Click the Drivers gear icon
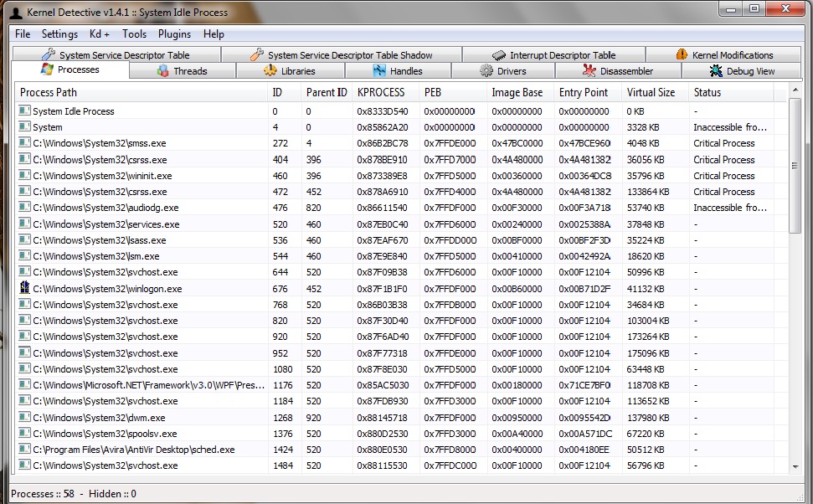 486,71
